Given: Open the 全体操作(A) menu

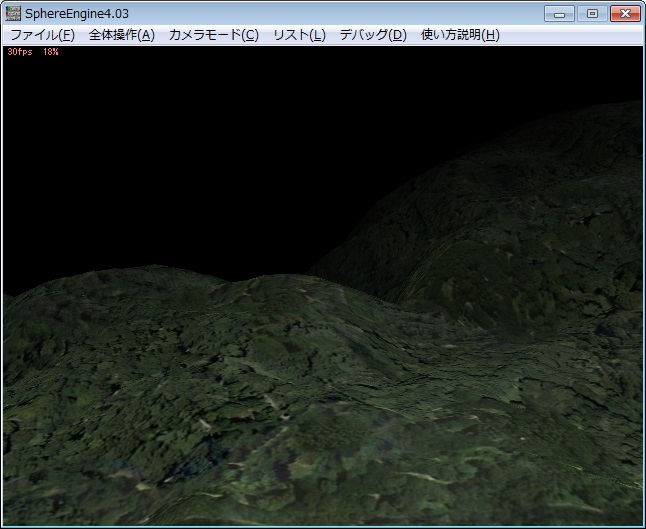Looking at the screenshot, I should (x=122, y=35).
